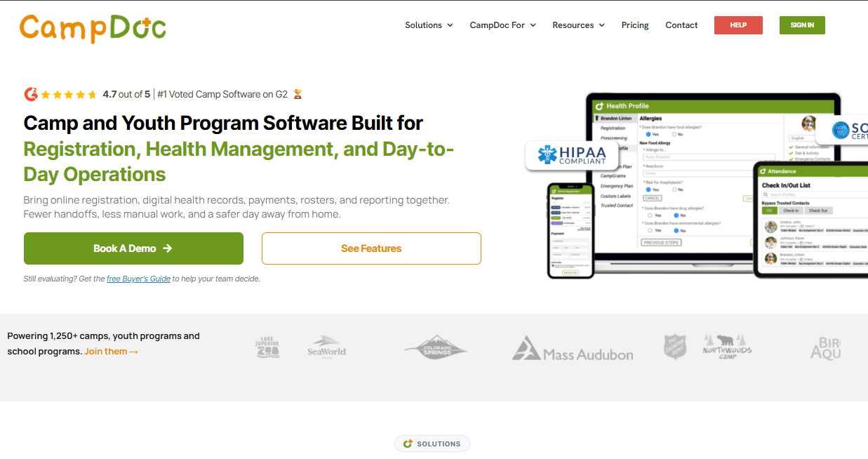Expand the Resources dropdown menu
This screenshot has height=459, width=868.
(x=578, y=25)
